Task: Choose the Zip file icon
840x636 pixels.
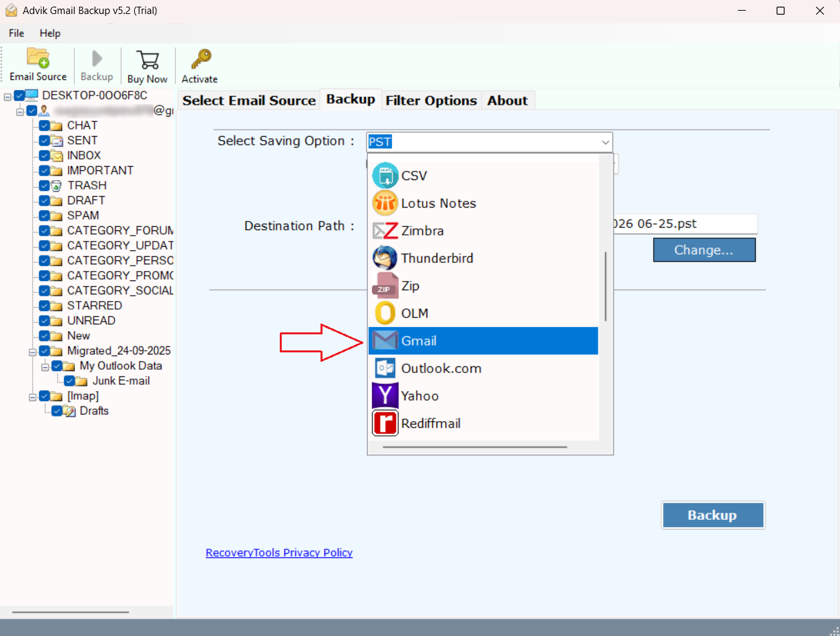Action: point(385,286)
